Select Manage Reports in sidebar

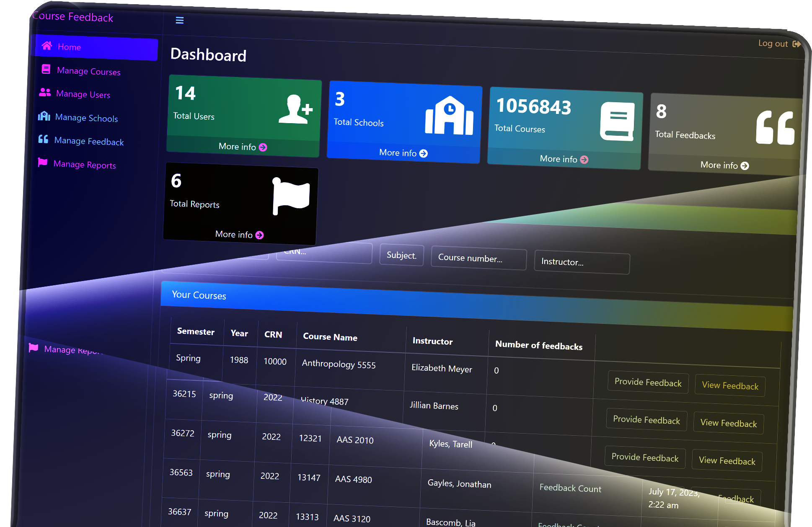84,165
